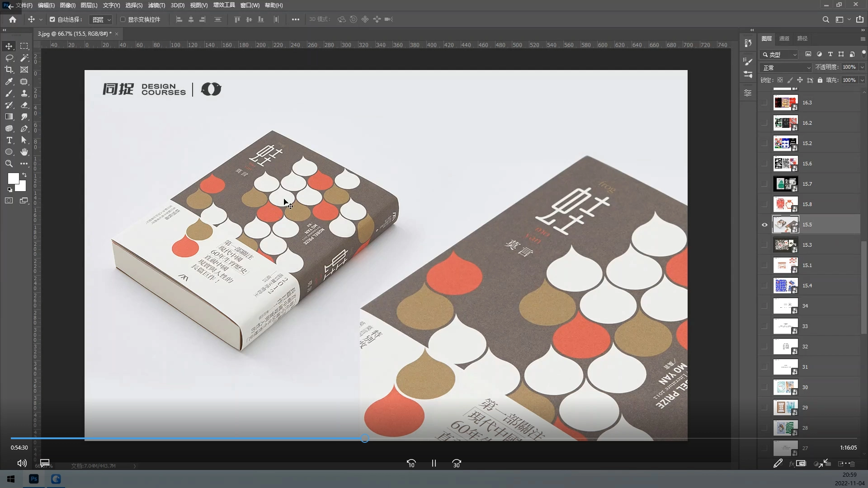Open the blend mode dropdown
Screen dimensions: 868x488
click(x=786, y=67)
